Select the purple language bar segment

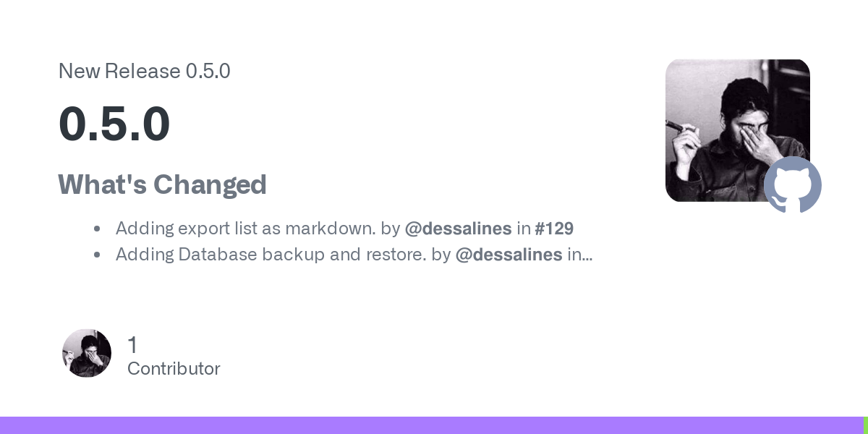[431, 425]
